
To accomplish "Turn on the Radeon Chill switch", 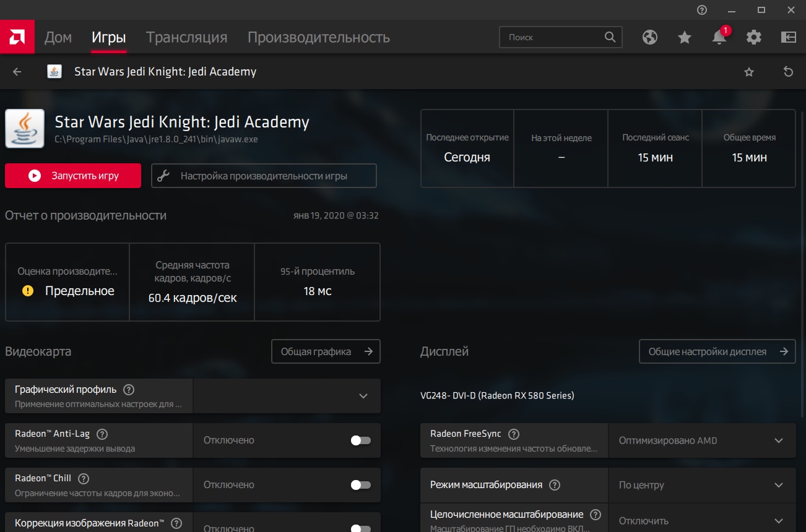I will [360, 485].
